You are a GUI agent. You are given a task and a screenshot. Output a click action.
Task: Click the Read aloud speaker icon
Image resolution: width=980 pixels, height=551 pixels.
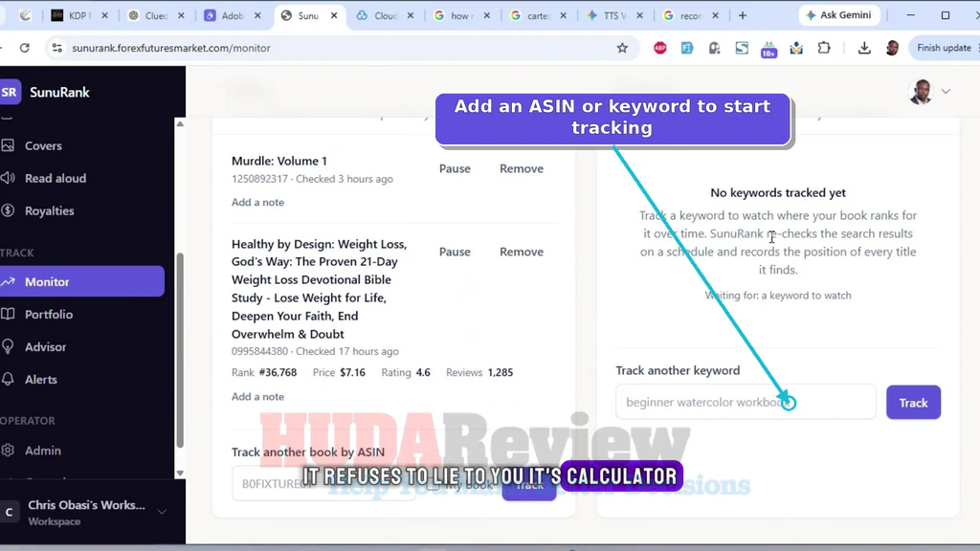[8, 178]
